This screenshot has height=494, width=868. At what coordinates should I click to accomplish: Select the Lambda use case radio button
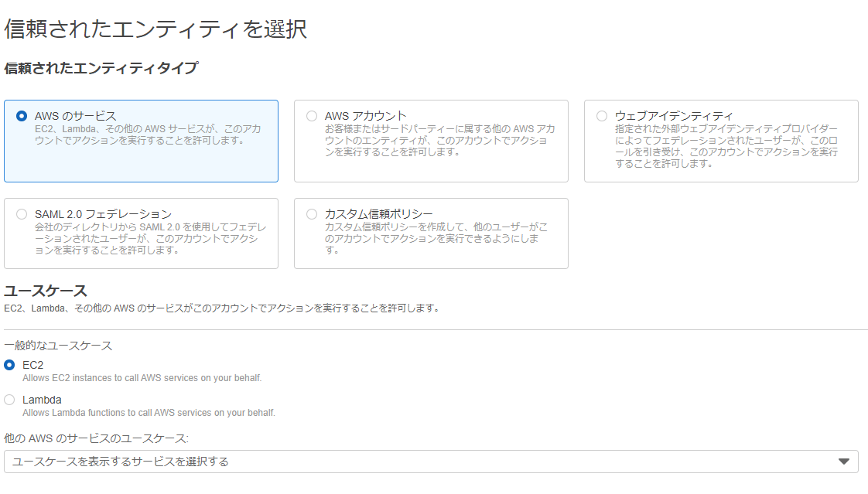tap(9, 400)
